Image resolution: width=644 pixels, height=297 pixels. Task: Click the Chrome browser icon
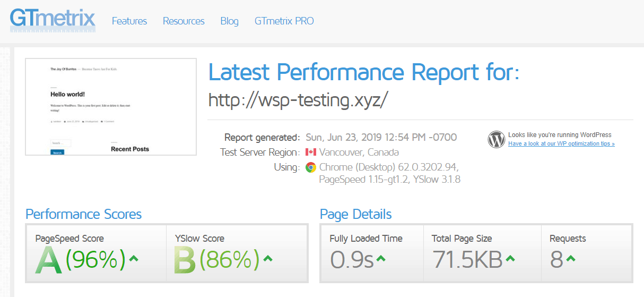[311, 167]
